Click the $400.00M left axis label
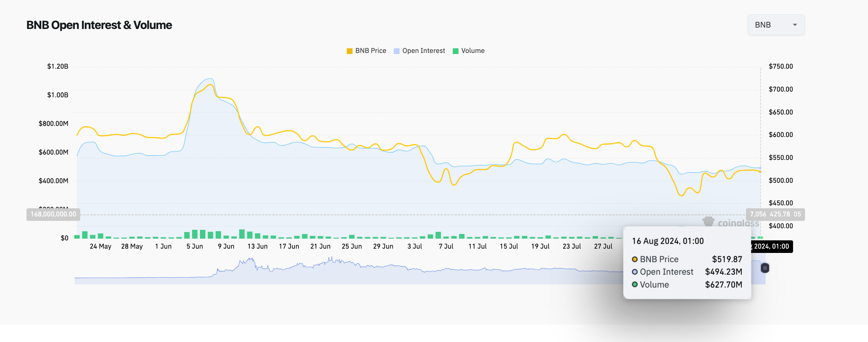 pos(53,181)
